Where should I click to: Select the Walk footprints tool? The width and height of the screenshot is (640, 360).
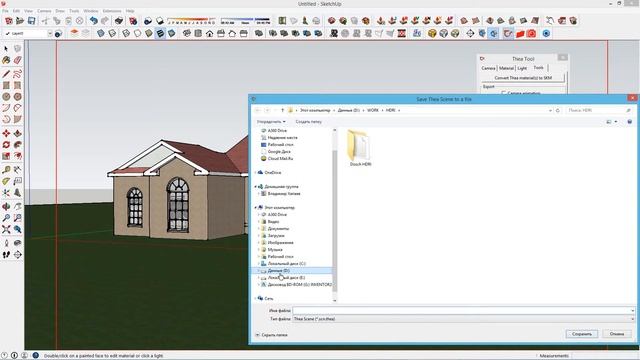coord(6,255)
